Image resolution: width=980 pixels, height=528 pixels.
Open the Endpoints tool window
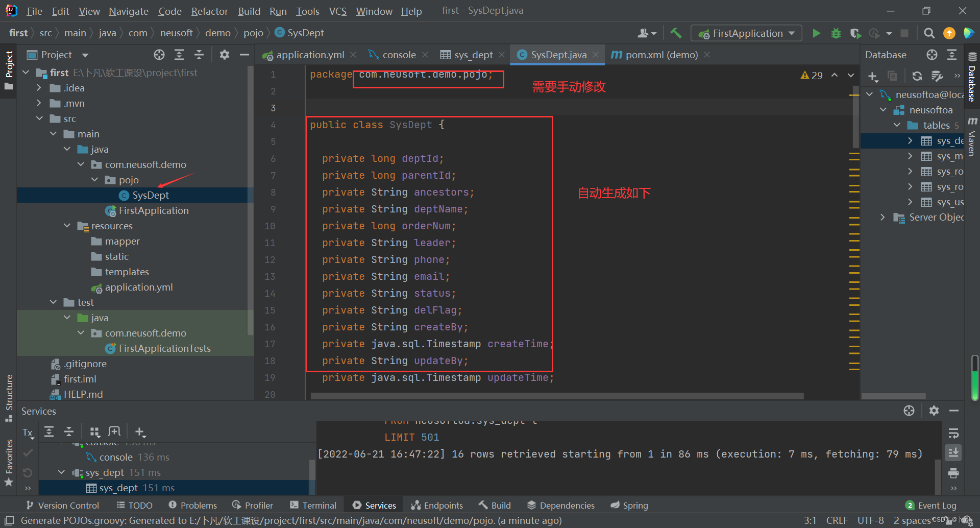tap(437, 505)
